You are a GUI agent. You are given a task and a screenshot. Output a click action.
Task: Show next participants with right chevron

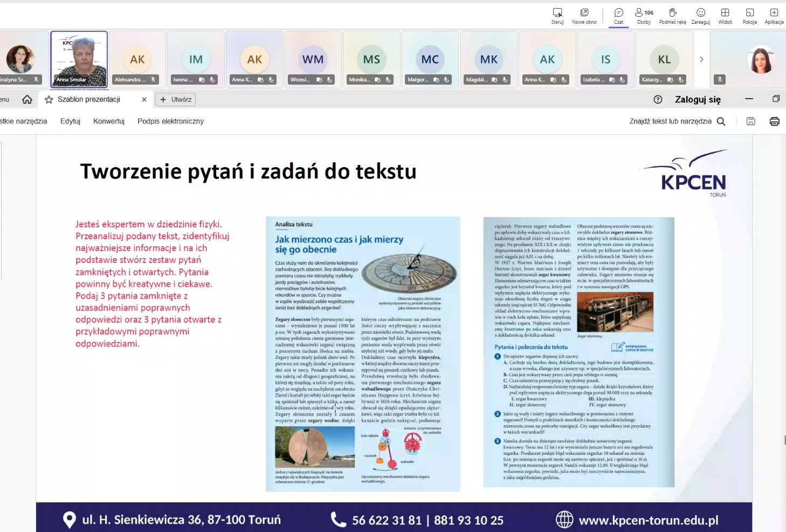click(x=701, y=59)
